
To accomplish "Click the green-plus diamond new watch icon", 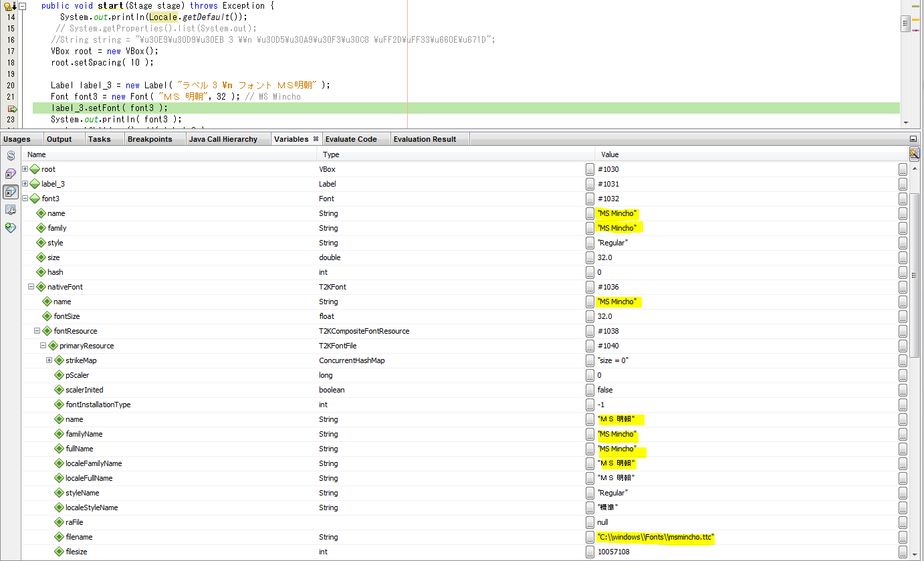I will [x=11, y=228].
